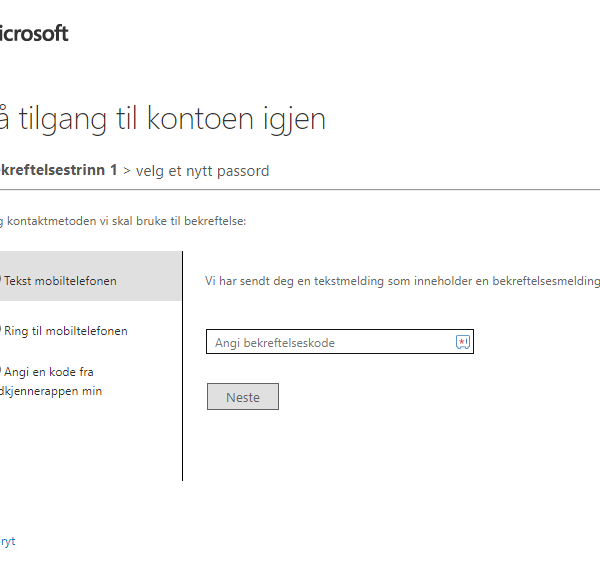Select Angi en kode fra godkjennerappen min
Screen dimensions: 600x578
49,381
